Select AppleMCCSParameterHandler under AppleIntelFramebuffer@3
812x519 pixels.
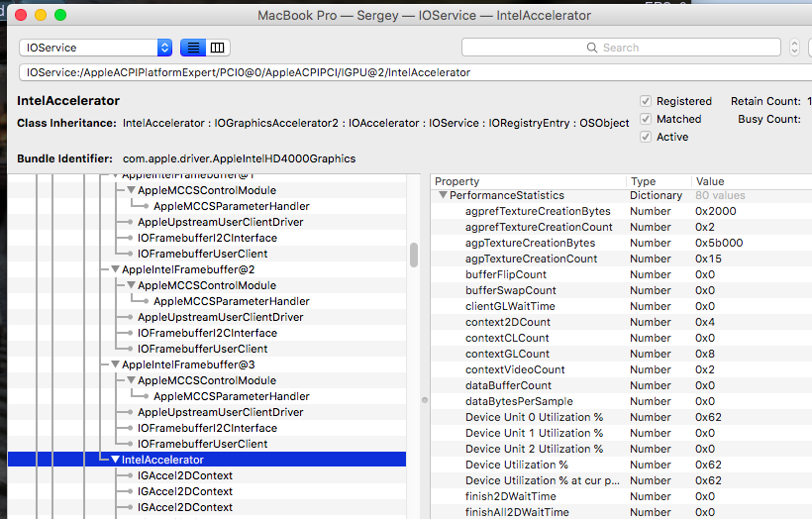[x=232, y=396]
